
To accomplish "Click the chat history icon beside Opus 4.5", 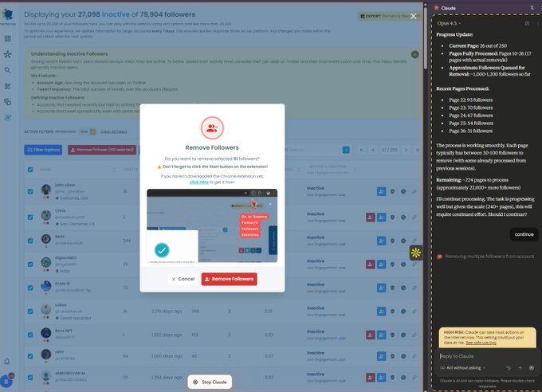I will coord(527,23).
